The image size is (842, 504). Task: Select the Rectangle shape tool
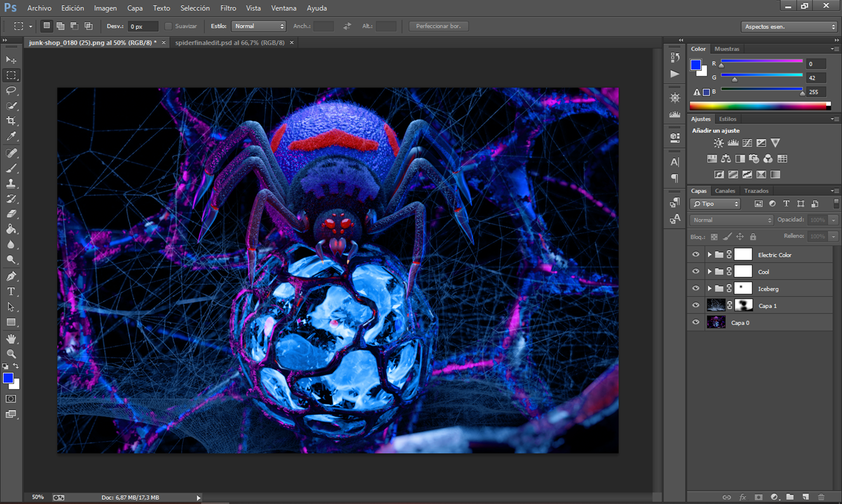pyautogui.click(x=11, y=322)
